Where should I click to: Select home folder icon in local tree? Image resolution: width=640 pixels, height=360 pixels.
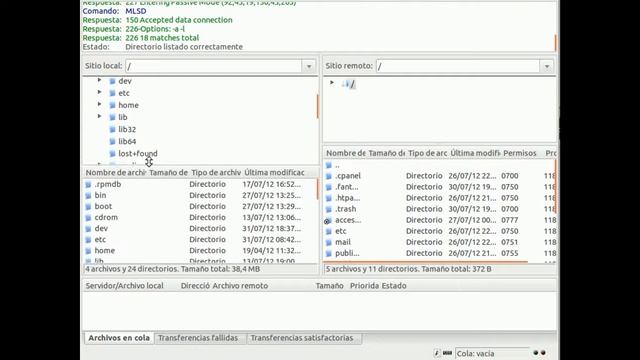click(x=113, y=105)
